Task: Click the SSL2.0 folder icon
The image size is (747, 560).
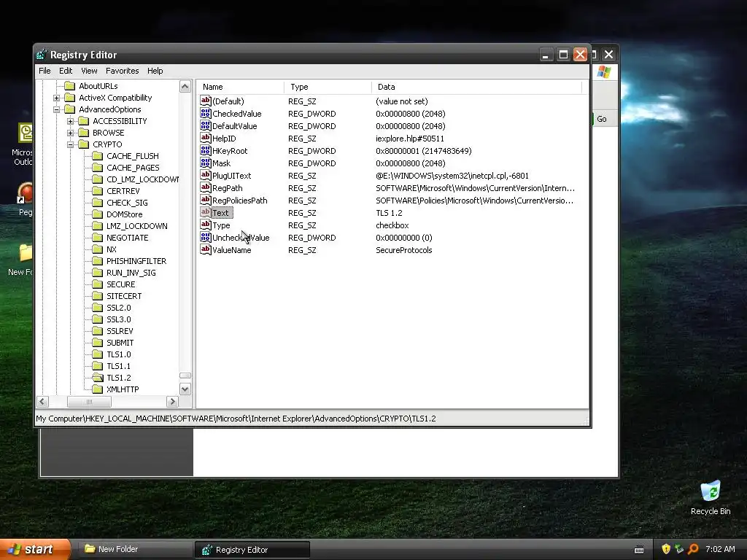Action: pos(98,308)
